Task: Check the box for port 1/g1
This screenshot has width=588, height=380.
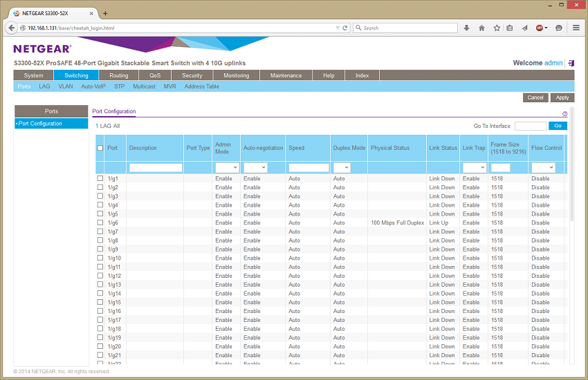Action: pyautogui.click(x=100, y=178)
